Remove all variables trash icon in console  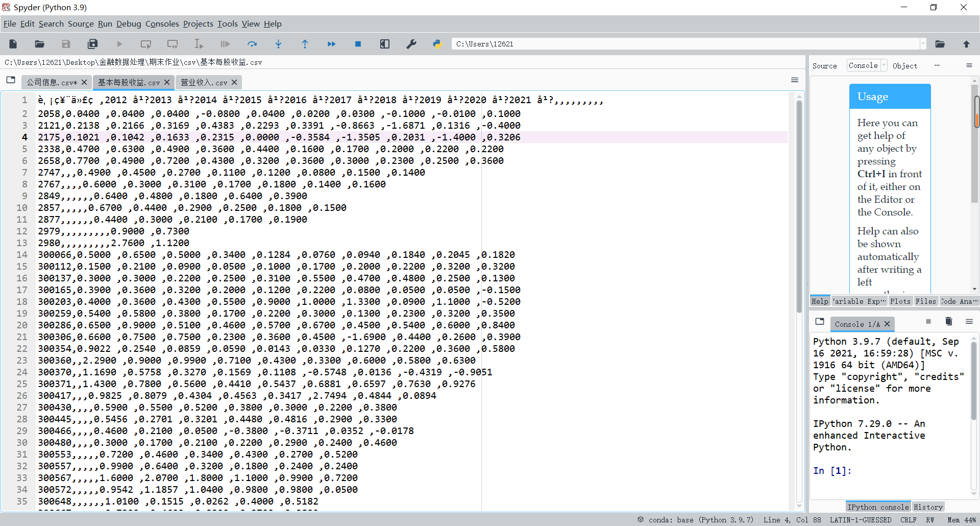(949, 321)
